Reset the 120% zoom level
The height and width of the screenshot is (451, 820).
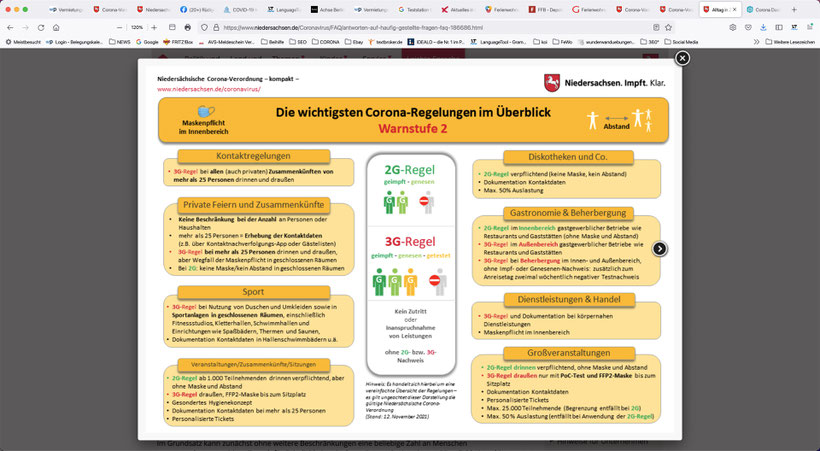coord(136,27)
